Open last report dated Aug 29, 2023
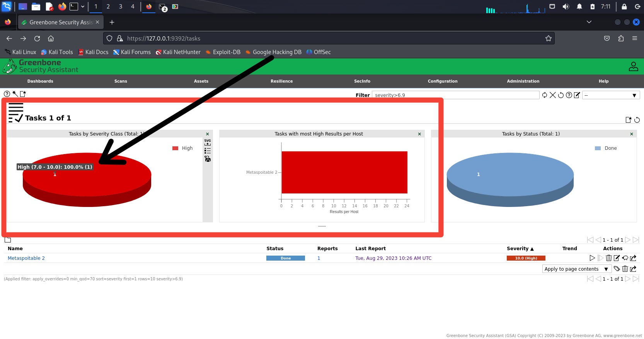This screenshot has width=644, height=339. tap(394, 258)
